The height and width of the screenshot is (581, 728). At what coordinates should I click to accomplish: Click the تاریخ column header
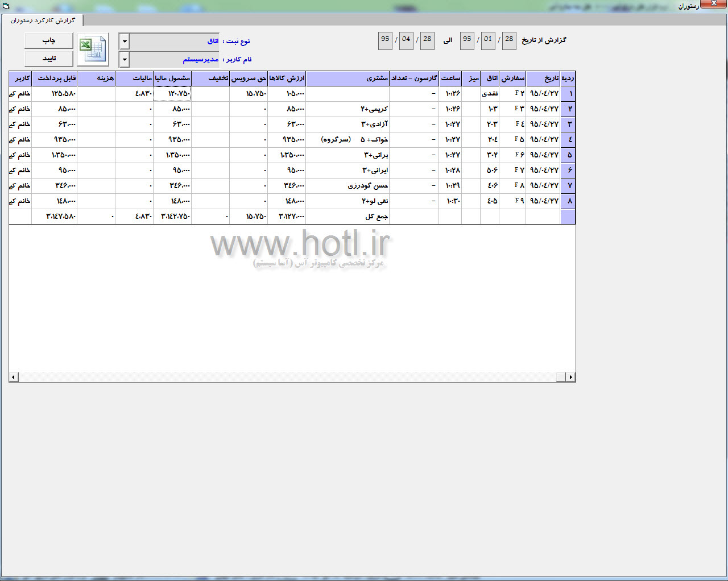(543, 78)
